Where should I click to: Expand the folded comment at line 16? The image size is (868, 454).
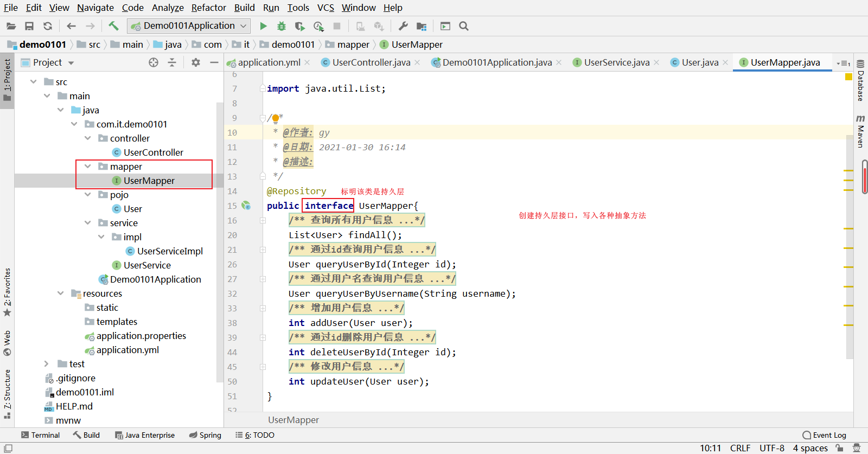tap(263, 220)
